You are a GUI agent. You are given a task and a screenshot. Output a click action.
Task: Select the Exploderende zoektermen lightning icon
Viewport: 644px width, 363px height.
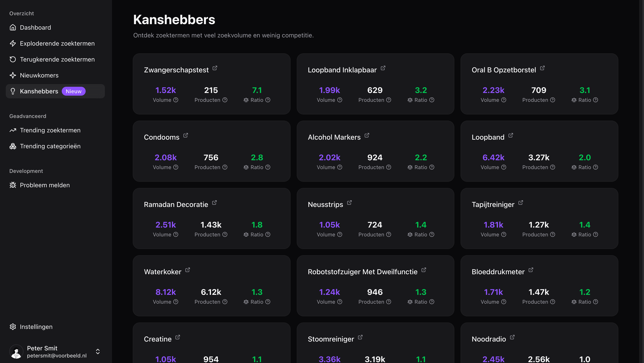pos(13,43)
